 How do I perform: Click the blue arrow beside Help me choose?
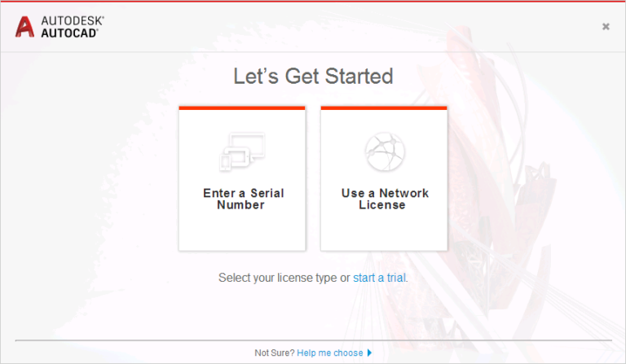click(369, 353)
